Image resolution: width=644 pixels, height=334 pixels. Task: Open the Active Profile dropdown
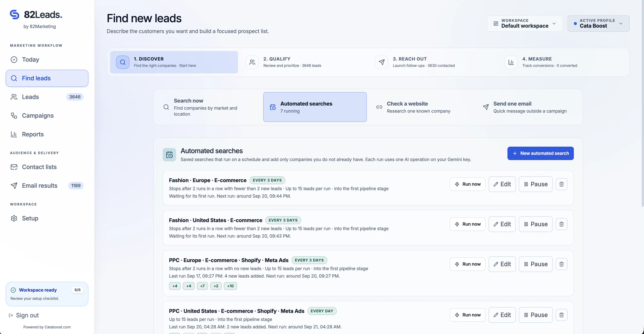598,24
